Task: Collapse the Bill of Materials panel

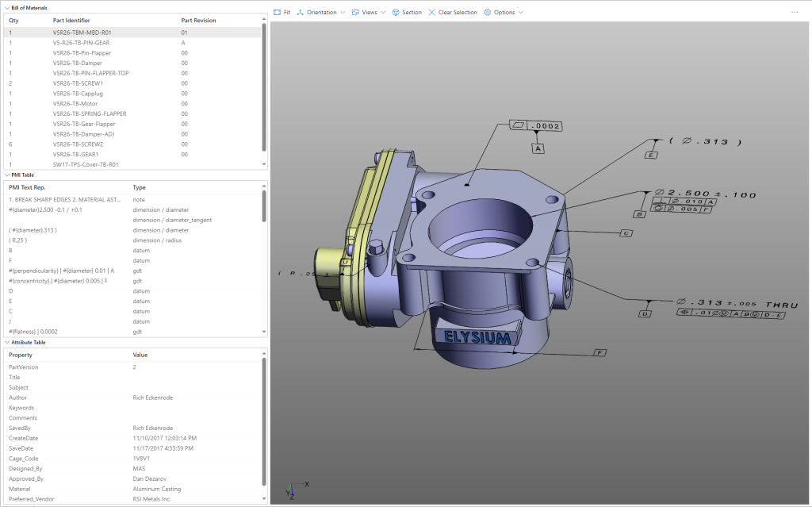Action: click(x=6, y=7)
